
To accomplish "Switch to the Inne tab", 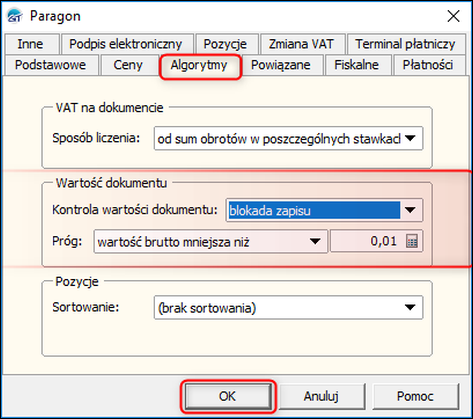I will tap(31, 44).
